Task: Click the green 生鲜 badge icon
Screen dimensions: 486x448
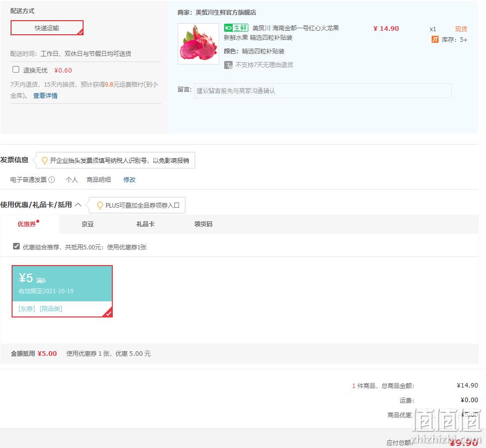Action: tap(236, 28)
